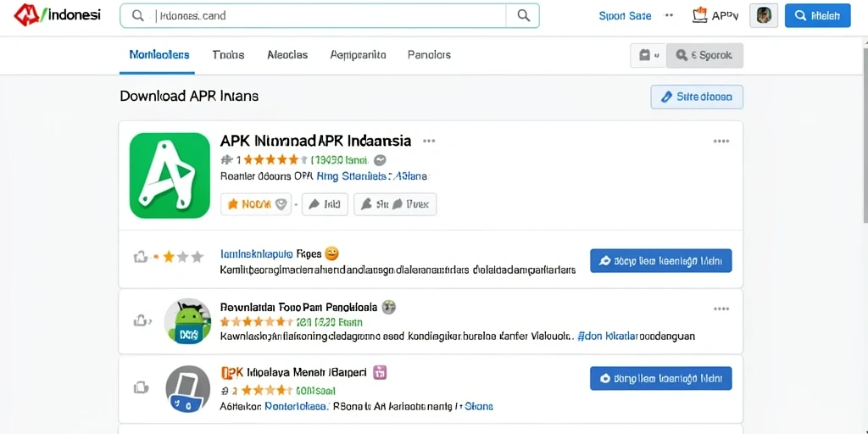Click the badge icon after Panokloala title
This screenshot has height=434, width=868.
pos(390,307)
